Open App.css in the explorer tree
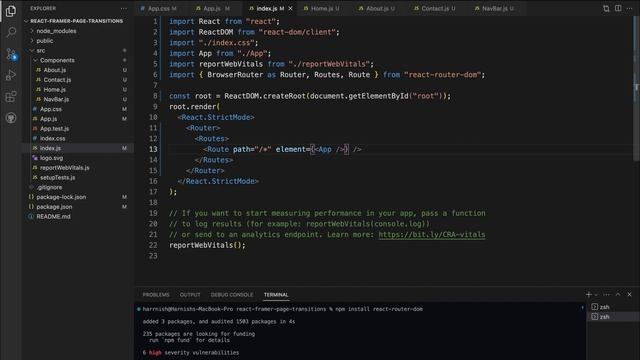Screen dimensions: 640x360 [51, 109]
